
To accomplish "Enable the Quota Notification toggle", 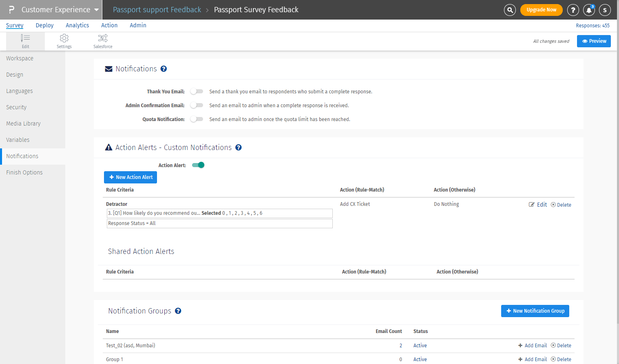I will coord(197,119).
